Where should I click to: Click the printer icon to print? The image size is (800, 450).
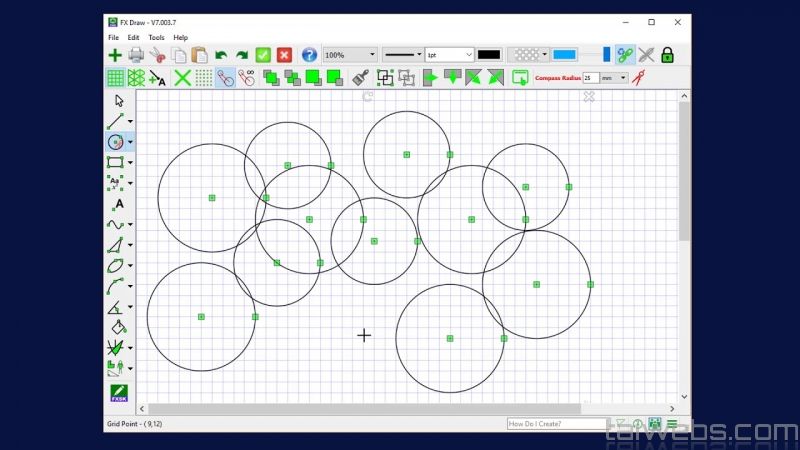(x=136, y=55)
